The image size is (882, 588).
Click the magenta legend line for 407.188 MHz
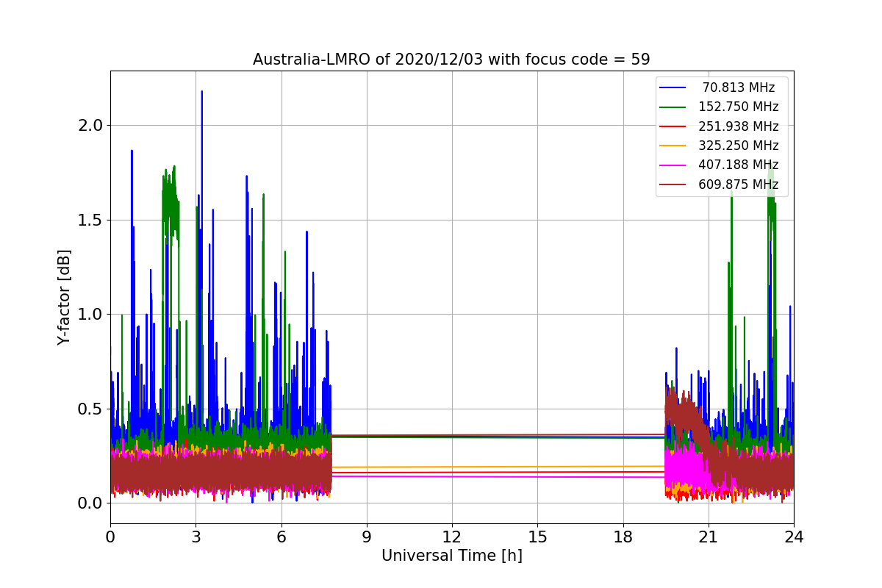pyautogui.click(x=673, y=165)
